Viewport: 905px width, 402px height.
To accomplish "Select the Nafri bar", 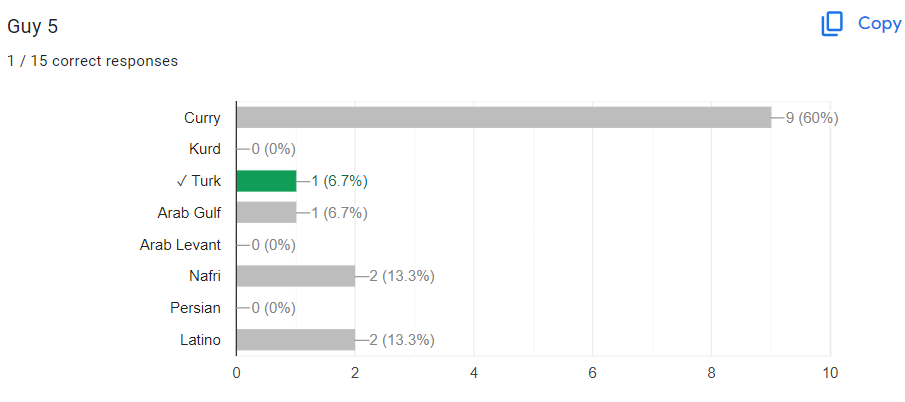I will point(296,276).
